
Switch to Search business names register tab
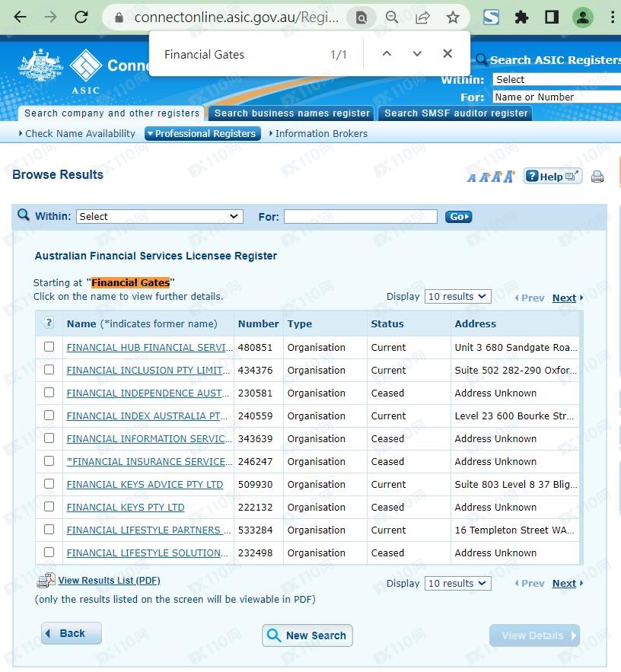[x=291, y=113]
